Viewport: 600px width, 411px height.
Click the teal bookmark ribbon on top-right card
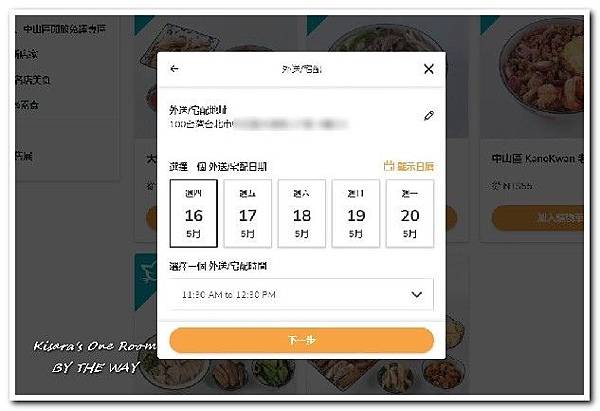pos(489,23)
